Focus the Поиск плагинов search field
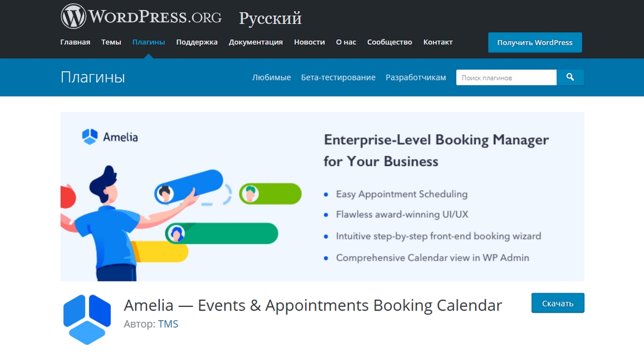Image resolution: width=644 pixels, height=362 pixels. (x=506, y=78)
